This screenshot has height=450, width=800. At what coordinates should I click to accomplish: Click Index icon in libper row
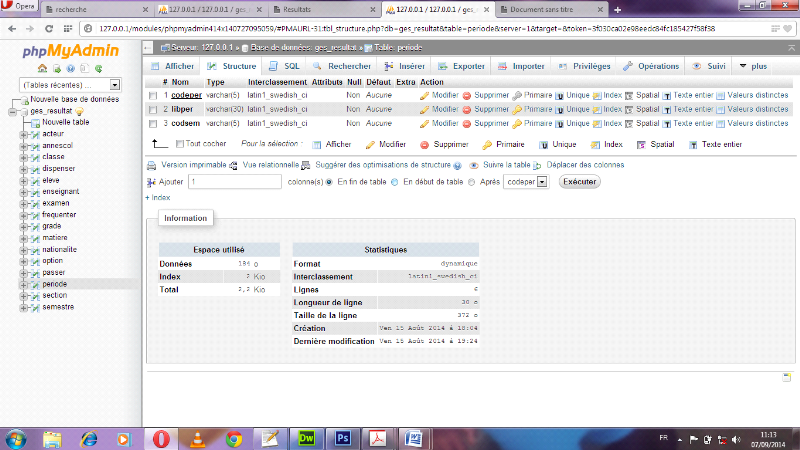click(597, 110)
